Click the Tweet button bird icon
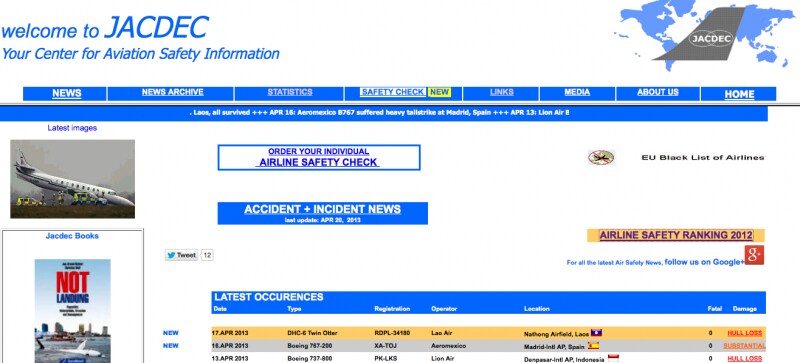 tap(171, 255)
